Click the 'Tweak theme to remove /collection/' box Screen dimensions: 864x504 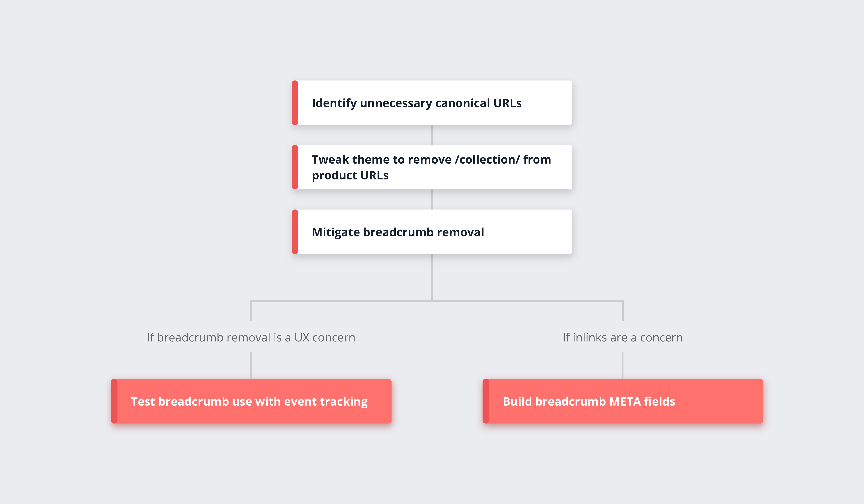pyautogui.click(x=432, y=167)
